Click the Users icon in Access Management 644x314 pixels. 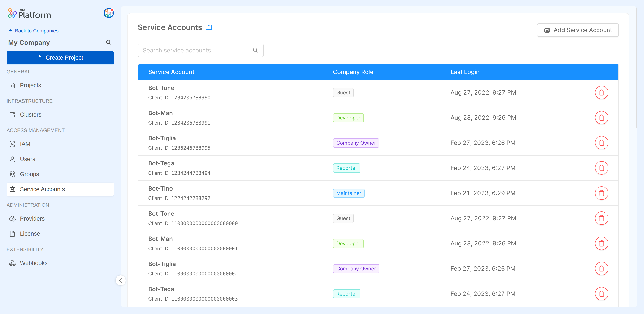(x=12, y=159)
